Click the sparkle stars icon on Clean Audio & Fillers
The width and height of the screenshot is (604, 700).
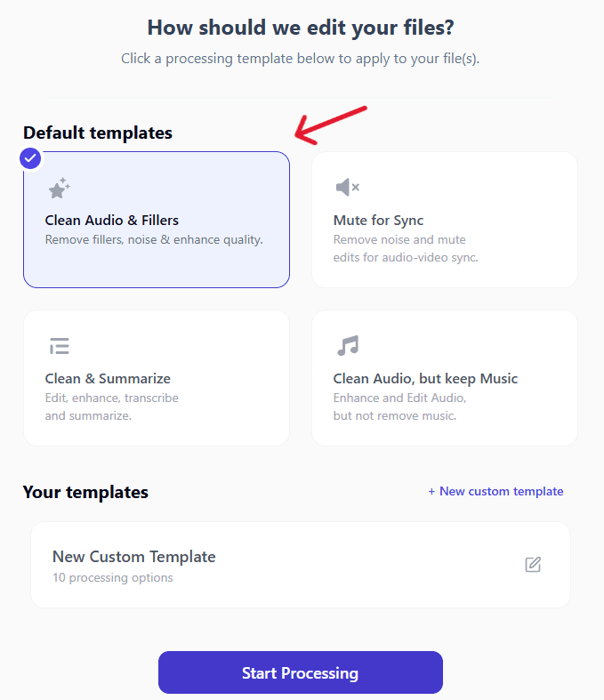60,188
